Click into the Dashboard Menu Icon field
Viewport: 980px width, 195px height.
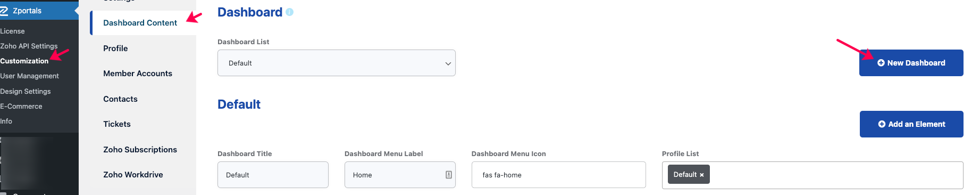point(558,175)
